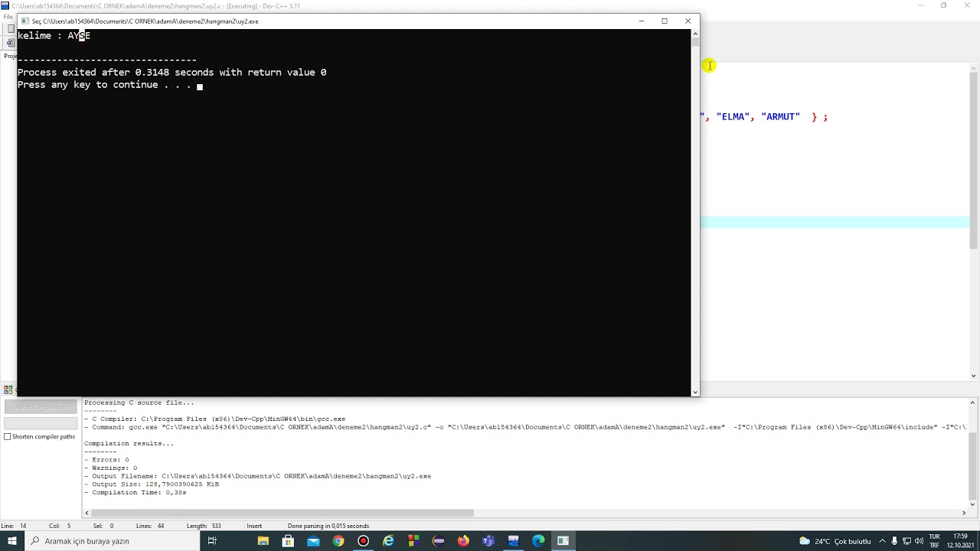Click the 'C Compiler' path log line

(x=214, y=419)
